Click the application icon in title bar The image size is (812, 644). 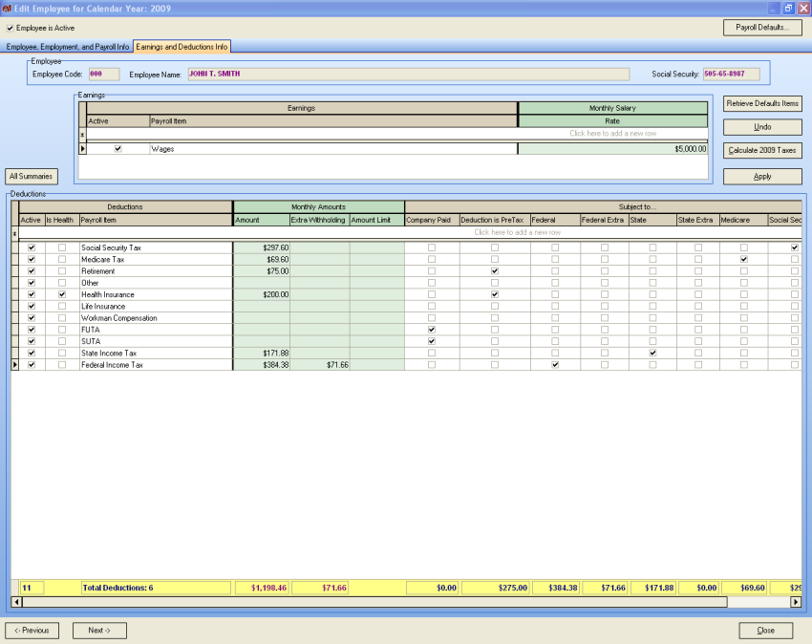pos(7,9)
